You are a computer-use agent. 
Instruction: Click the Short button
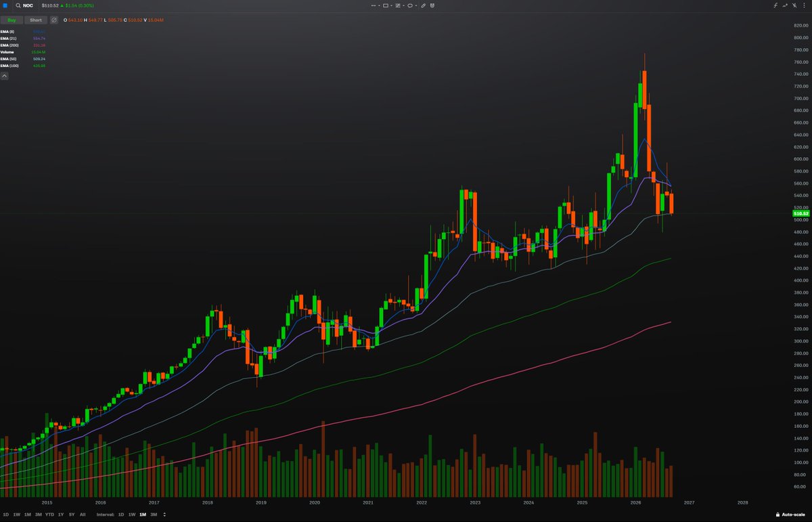tap(36, 20)
